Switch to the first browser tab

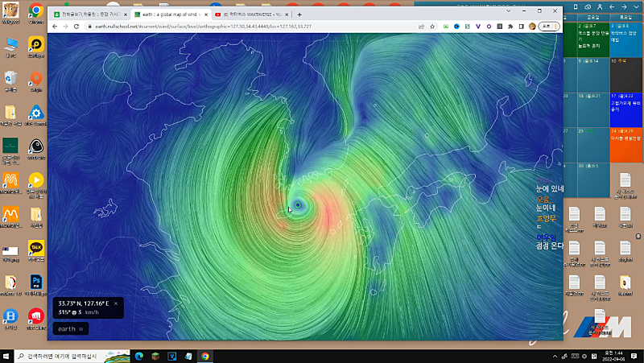[87, 14]
